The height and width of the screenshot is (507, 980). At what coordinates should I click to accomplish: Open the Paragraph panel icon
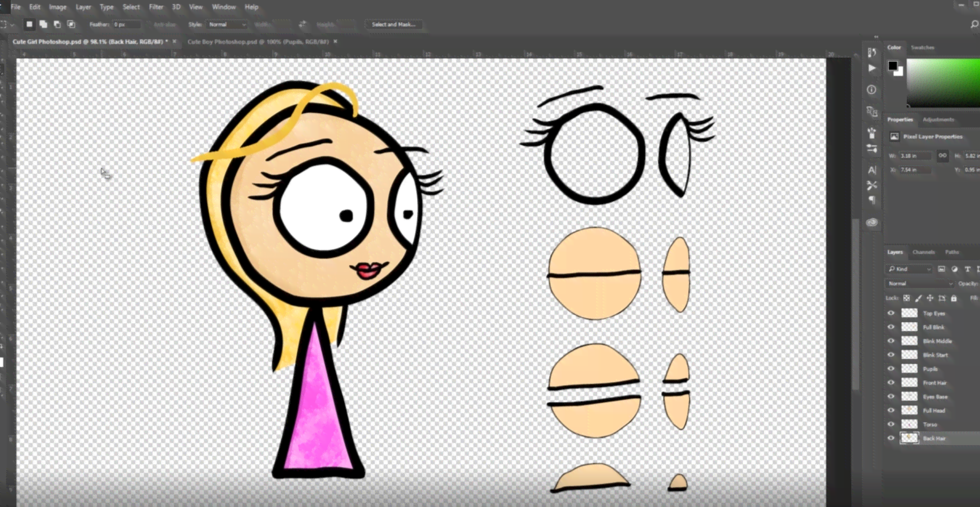(x=872, y=200)
